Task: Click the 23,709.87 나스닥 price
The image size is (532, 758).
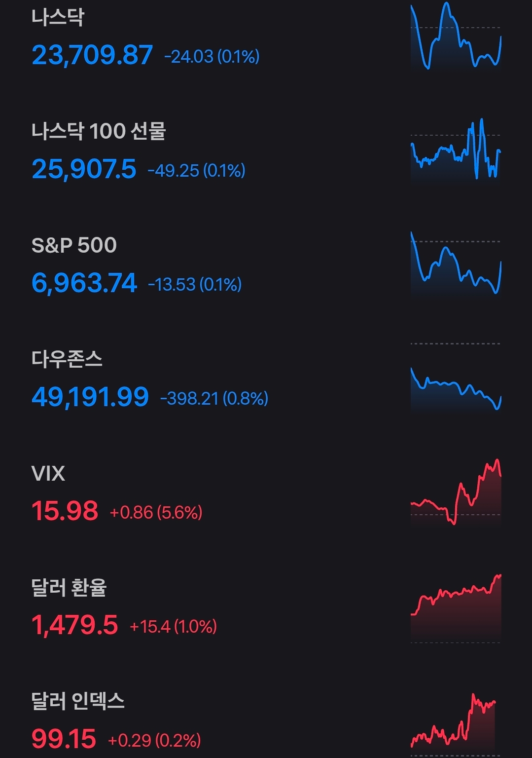Action: 92,55
